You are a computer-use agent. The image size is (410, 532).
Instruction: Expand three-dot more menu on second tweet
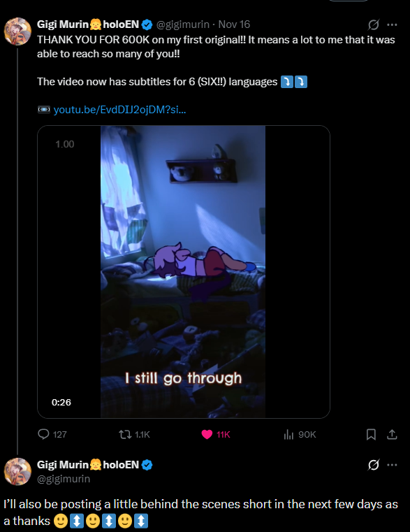point(392,465)
